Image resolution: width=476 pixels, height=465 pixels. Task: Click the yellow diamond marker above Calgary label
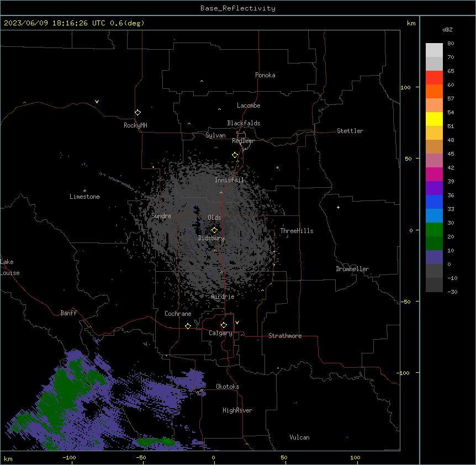coord(224,325)
